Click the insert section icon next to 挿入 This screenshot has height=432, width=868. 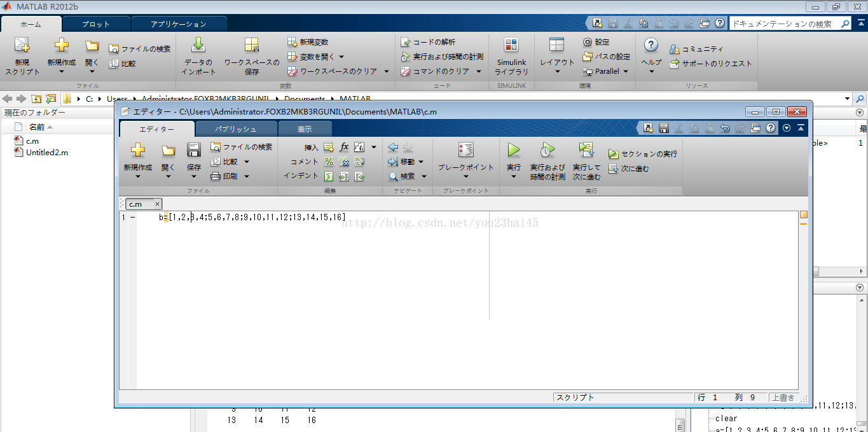(x=329, y=147)
